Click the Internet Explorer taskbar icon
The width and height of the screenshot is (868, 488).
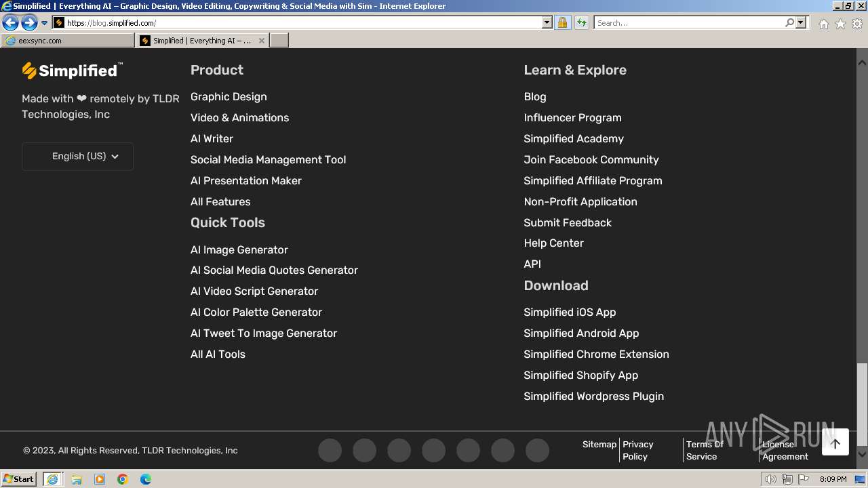coord(52,479)
